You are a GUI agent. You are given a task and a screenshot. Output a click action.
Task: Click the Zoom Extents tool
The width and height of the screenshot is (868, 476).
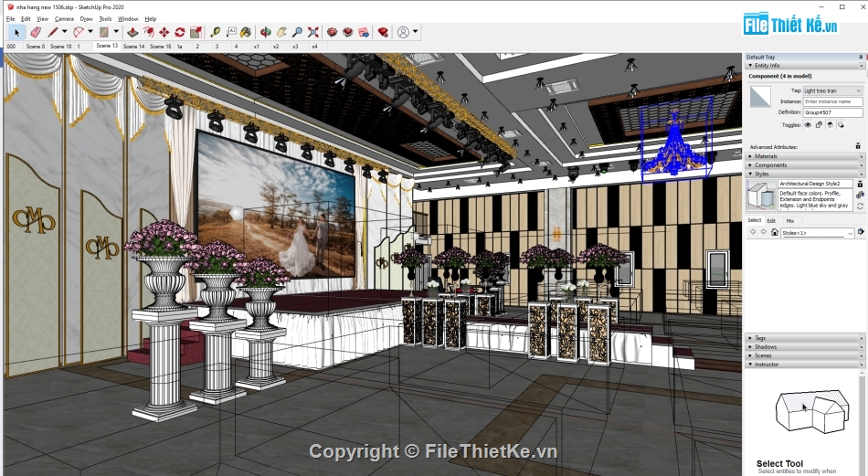click(313, 33)
